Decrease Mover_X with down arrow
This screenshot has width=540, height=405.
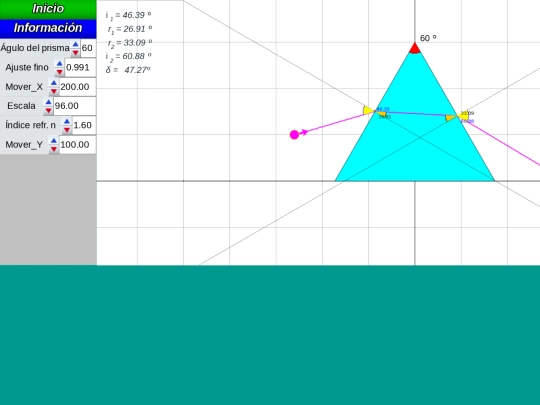point(53,91)
